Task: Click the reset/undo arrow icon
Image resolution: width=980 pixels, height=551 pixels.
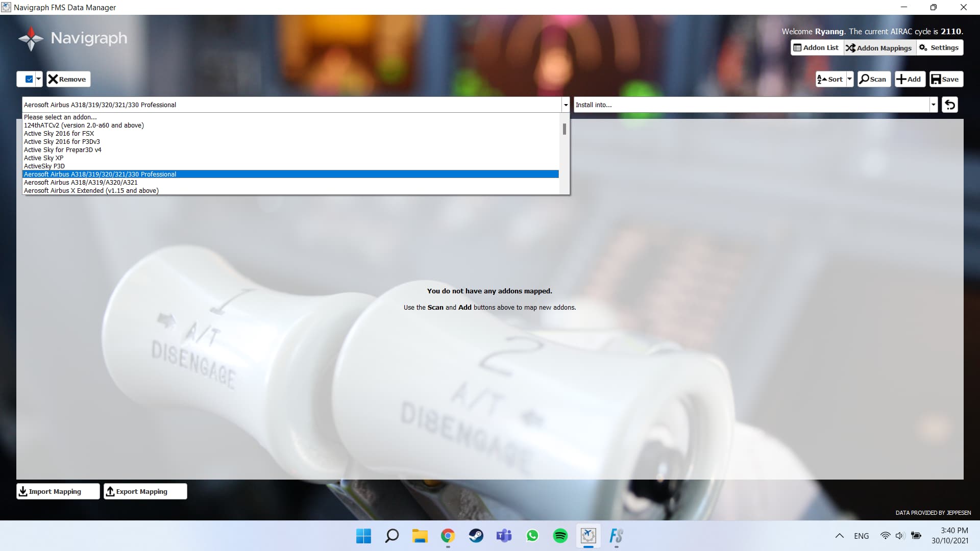Action: pos(950,105)
